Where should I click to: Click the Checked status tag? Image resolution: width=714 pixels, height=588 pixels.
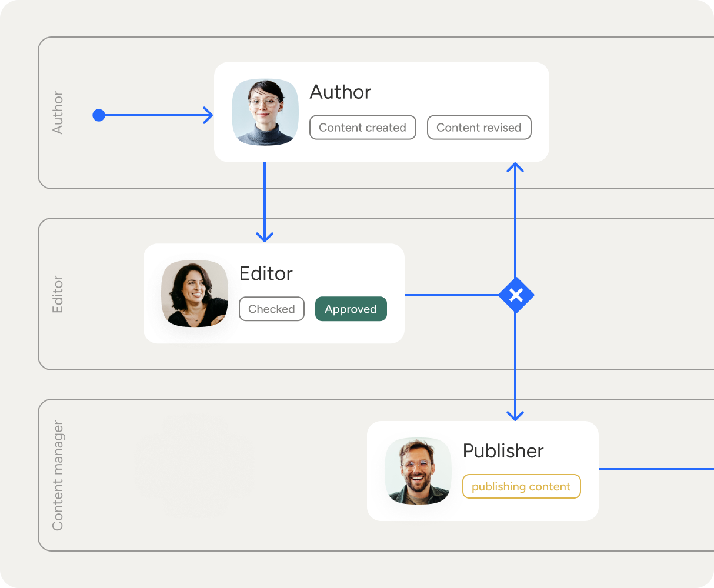(x=271, y=309)
